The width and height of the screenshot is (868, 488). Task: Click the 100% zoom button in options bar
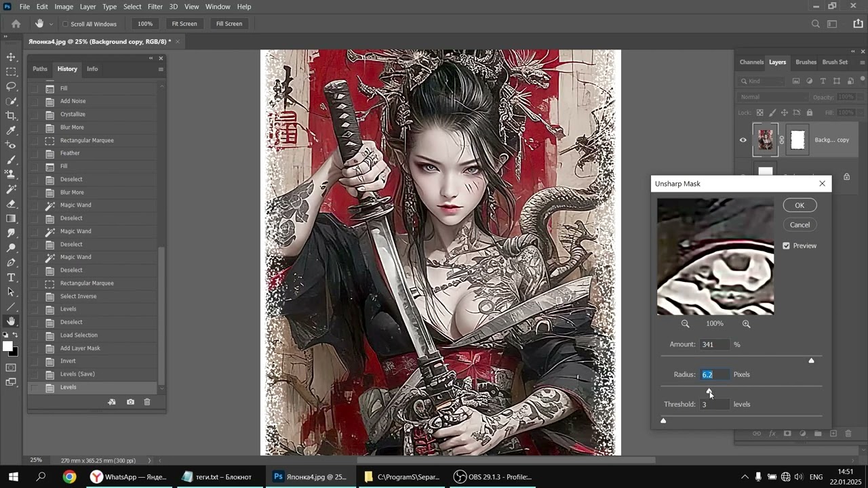145,24
